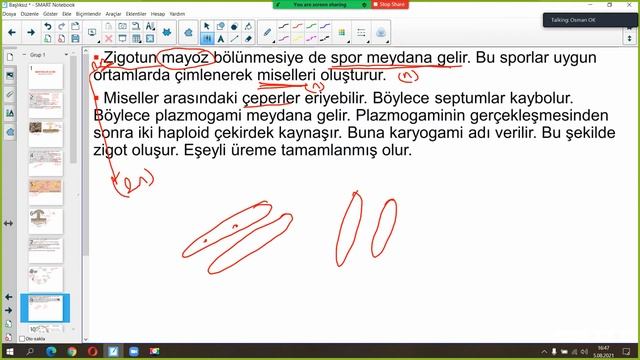Screen dimensions: 640x360
Task: Select the Line tool
Action: [x=234, y=39]
